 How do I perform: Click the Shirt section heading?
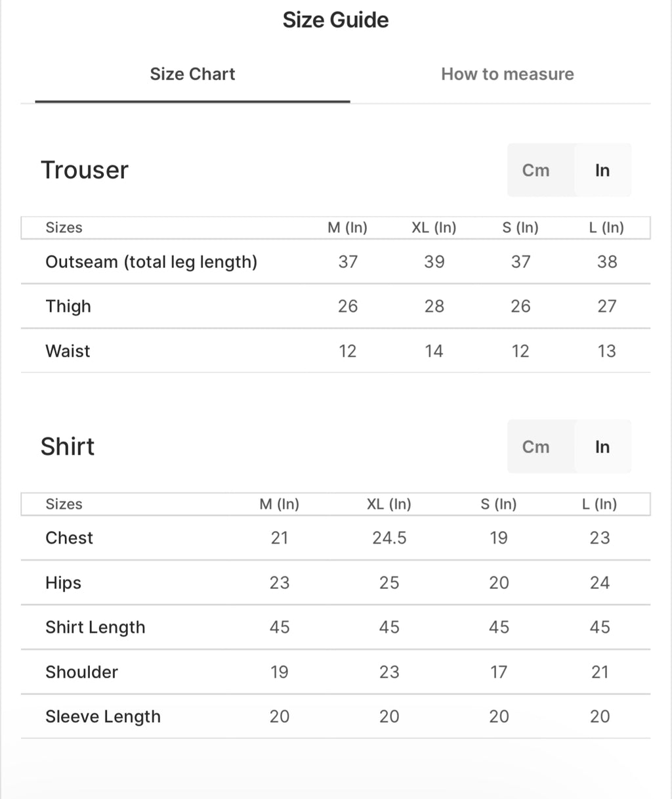(68, 446)
